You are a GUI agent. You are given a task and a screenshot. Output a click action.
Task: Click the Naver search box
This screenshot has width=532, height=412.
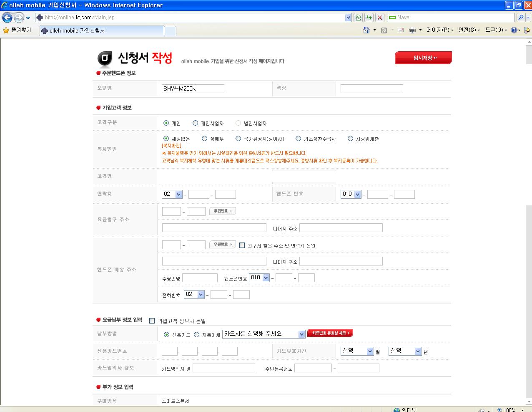tap(451, 18)
